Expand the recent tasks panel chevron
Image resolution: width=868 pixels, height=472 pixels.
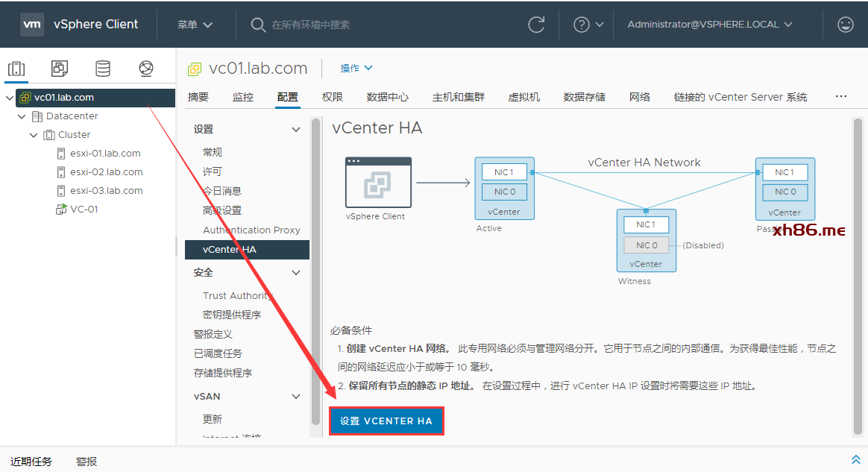855,459
